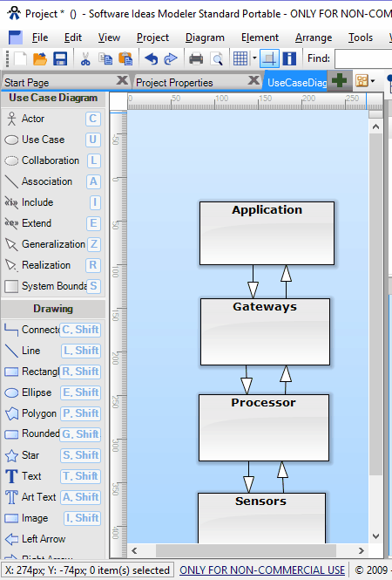Select the System Boundary tool
Image resolution: width=392 pixels, height=580 pixels.
pyautogui.click(x=52, y=286)
